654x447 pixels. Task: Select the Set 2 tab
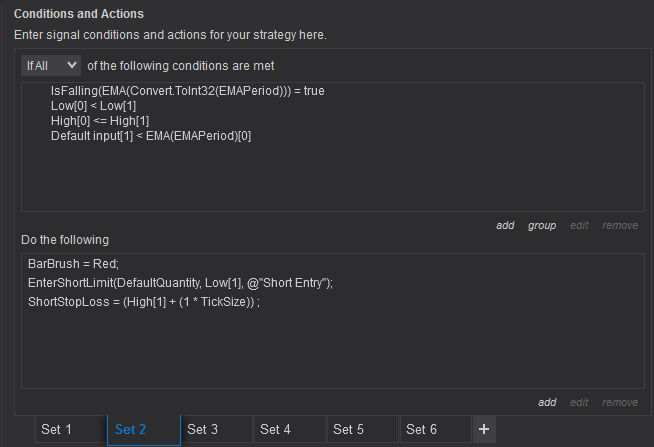(131, 429)
